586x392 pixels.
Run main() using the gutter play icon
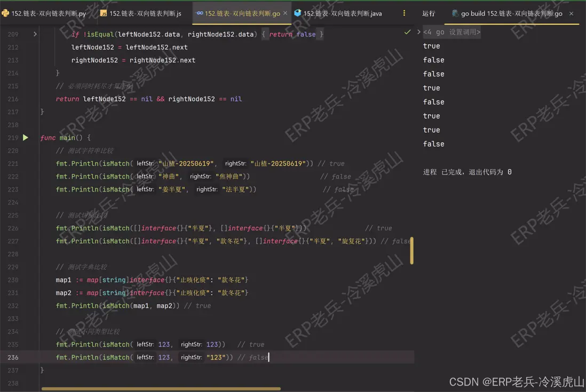[26, 138]
